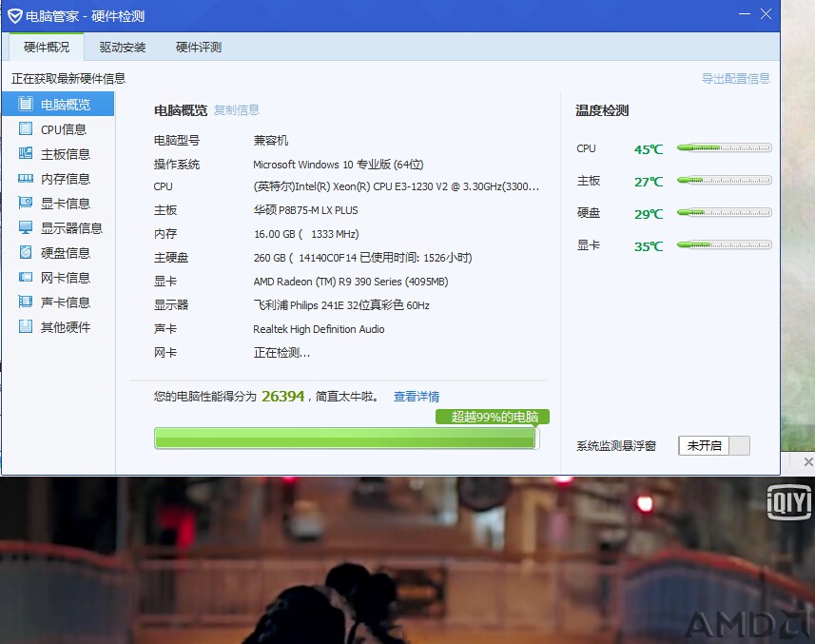Open the 显示器信息 monitor icon

(26, 227)
